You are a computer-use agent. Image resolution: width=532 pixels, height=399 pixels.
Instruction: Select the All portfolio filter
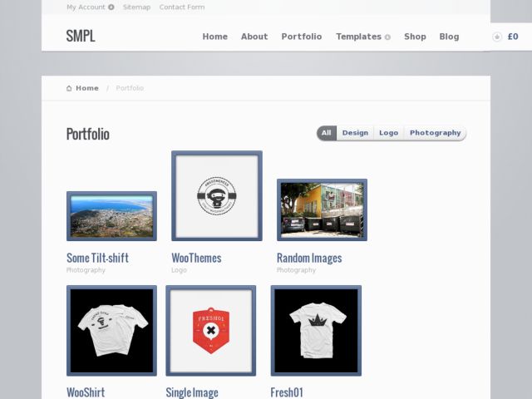coord(327,133)
